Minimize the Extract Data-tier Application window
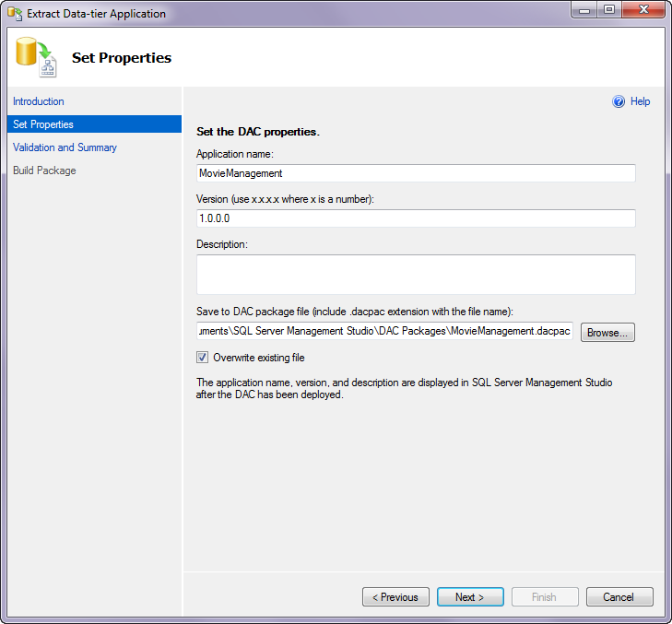Screen dimensions: 672x624 584,10
